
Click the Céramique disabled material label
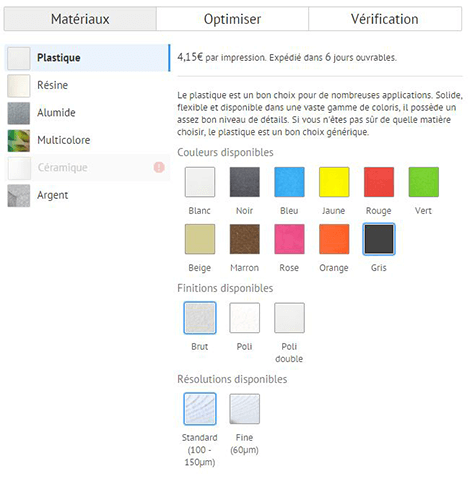63,167
